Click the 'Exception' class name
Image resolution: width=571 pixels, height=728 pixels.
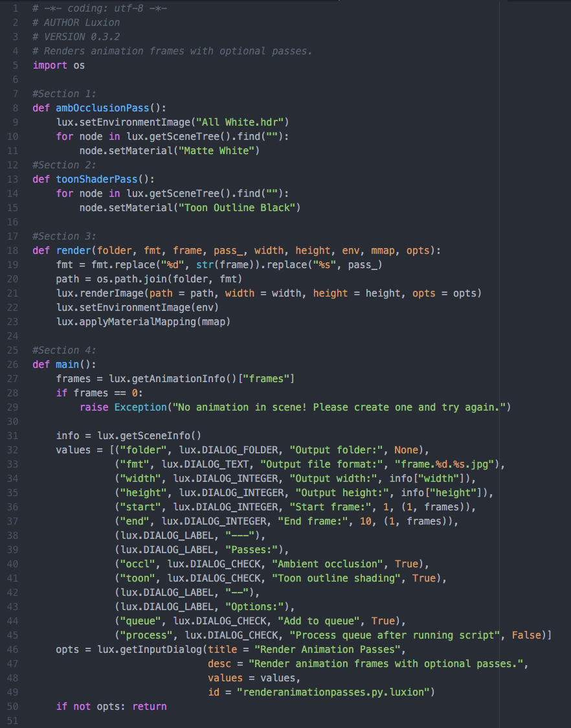point(140,407)
